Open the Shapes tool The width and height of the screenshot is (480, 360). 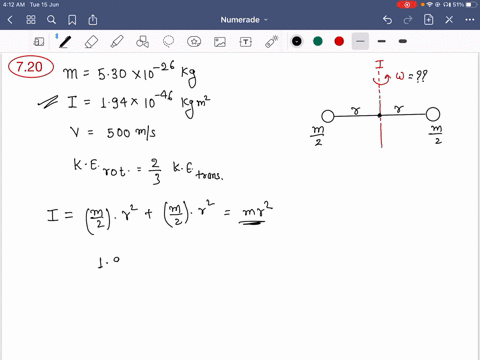click(x=142, y=42)
